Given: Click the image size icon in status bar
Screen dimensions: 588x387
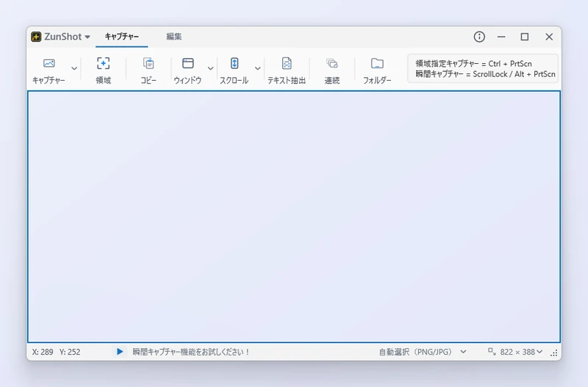Looking at the screenshot, I should (x=492, y=352).
